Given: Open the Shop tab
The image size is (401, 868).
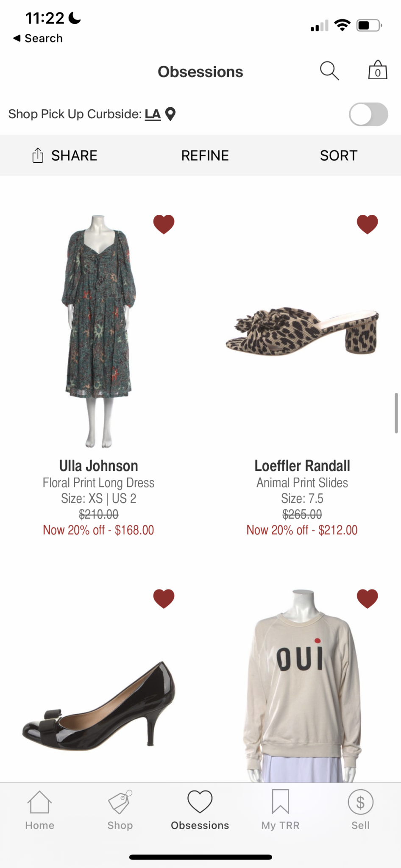Looking at the screenshot, I should (120, 810).
